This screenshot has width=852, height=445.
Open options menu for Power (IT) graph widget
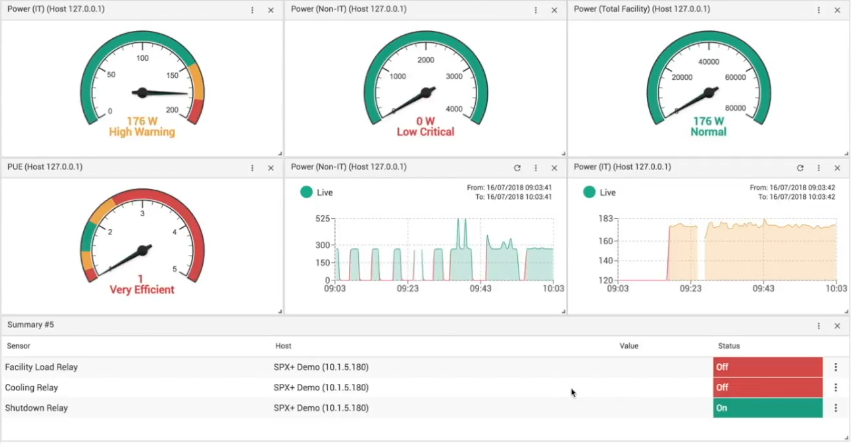[819, 168]
